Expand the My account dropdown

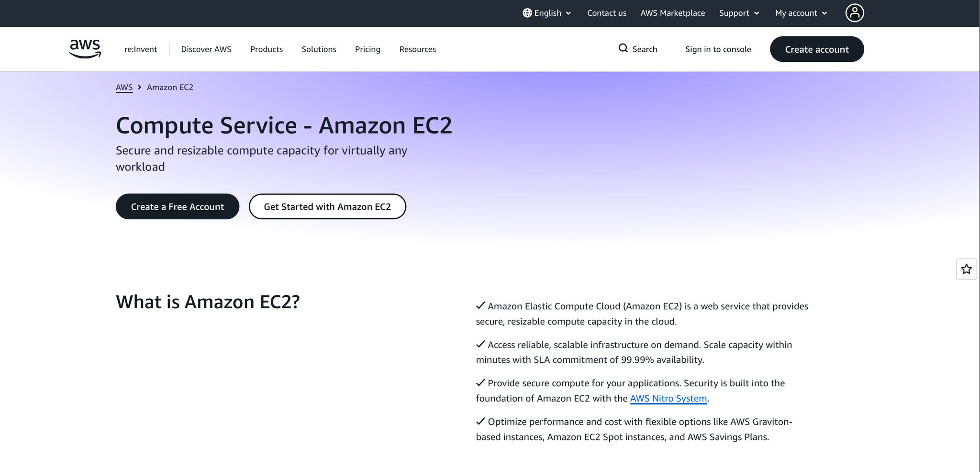pyautogui.click(x=801, y=13)
